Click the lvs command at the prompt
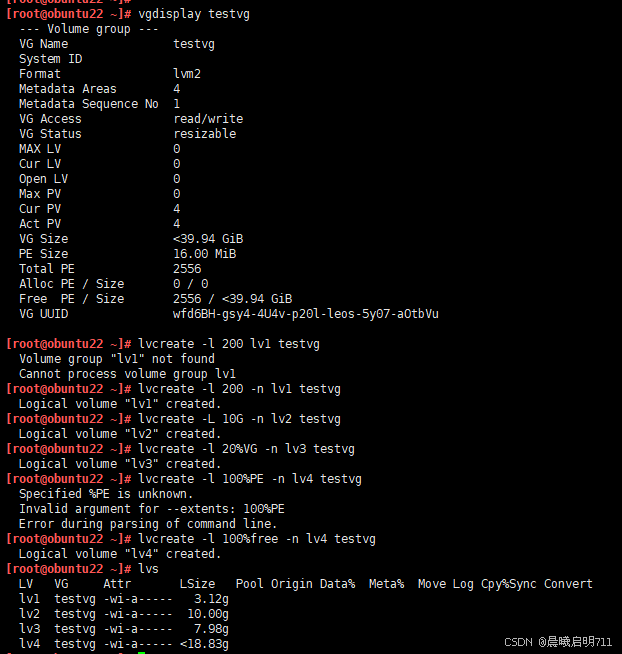This screenshot has width=622, height=654. (149, 569)
